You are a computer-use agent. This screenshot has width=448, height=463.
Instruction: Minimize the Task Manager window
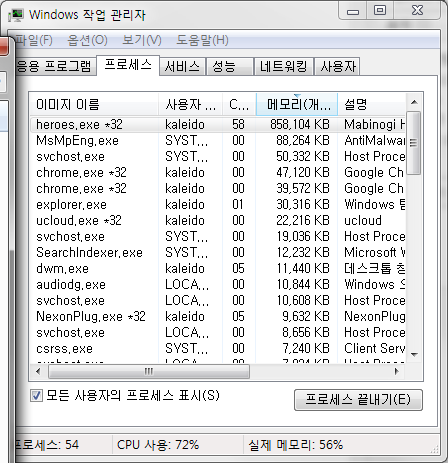(x=353, y=11)
